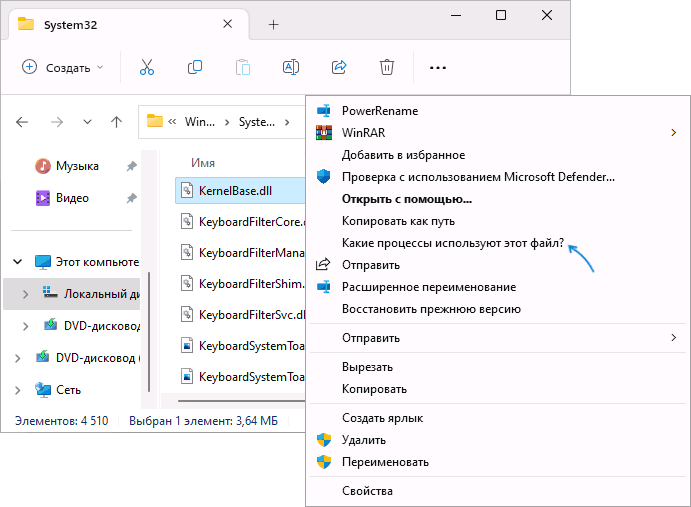Click the Delete trash icon in toolbar

387,67
